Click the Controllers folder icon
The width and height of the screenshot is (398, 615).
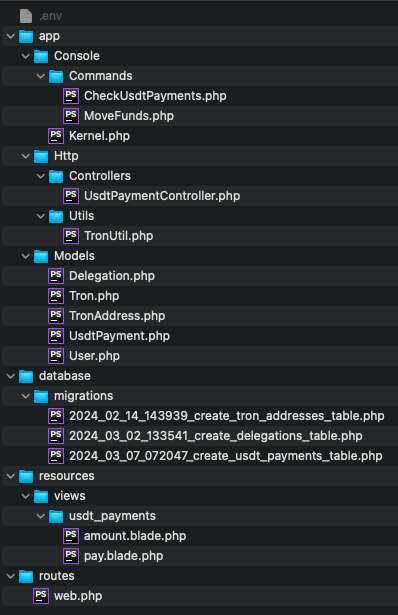coord(56,176)
